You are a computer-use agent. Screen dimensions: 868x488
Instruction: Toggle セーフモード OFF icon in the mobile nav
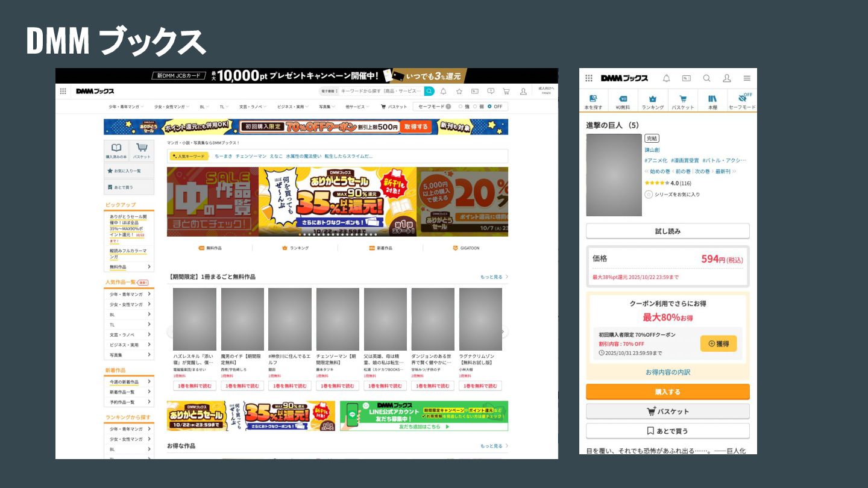pos(742,101)
